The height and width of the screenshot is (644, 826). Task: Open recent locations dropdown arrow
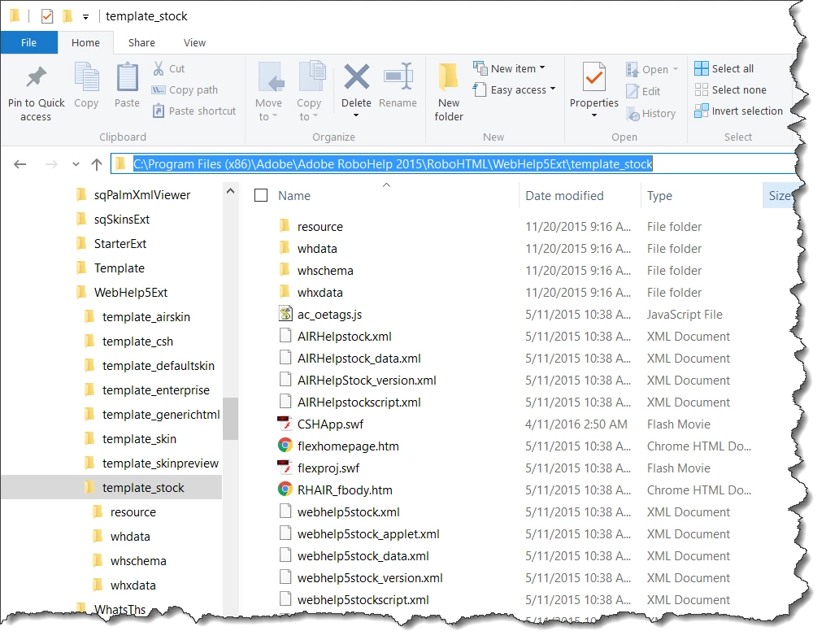tap(76, 164)
